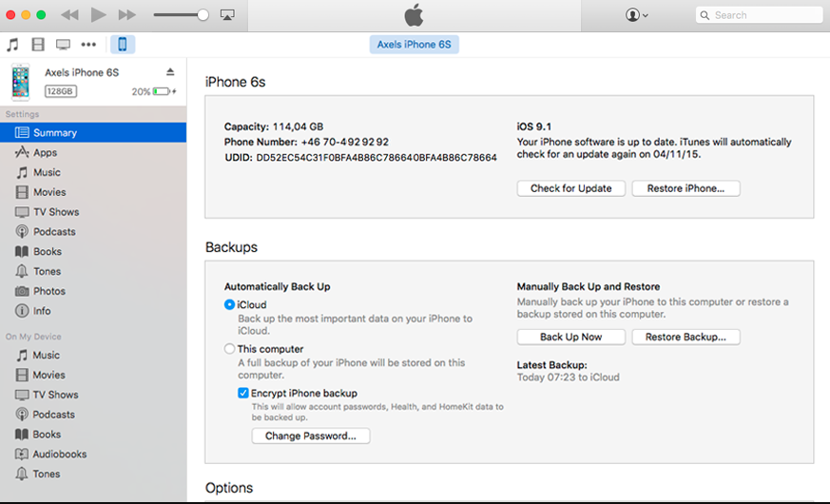Screen dimensions: 830x504
Task: Select the This computer radio button
Action: click(x=229, y=349)
